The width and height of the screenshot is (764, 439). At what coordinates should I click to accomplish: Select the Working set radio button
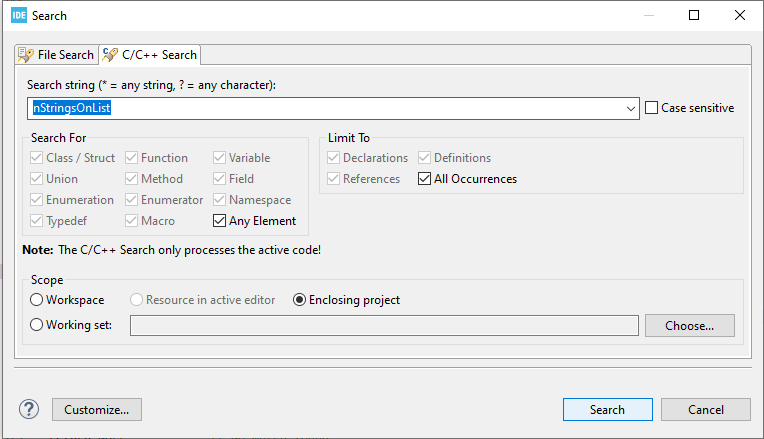tap(37, 324)
